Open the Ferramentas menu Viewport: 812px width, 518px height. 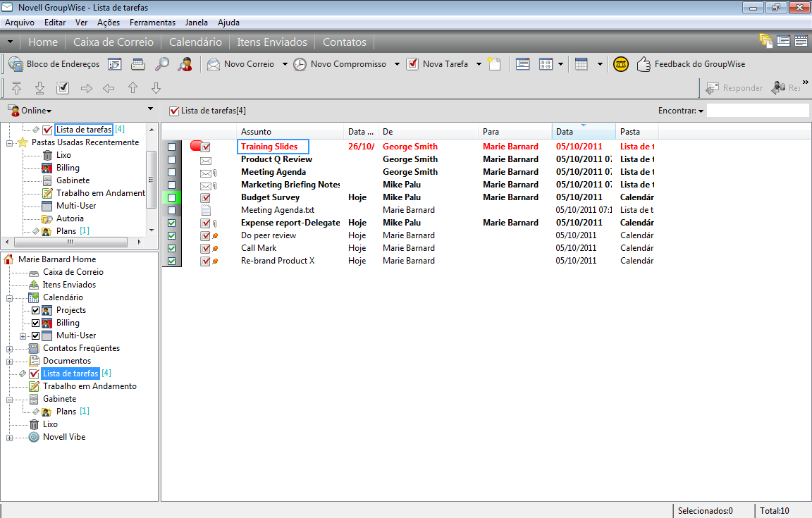[152, 23]
